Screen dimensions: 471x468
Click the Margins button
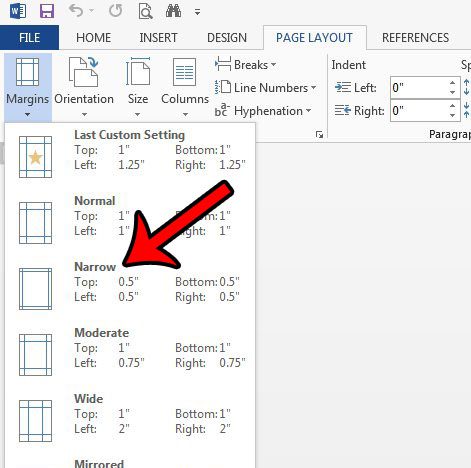[28, 87]
